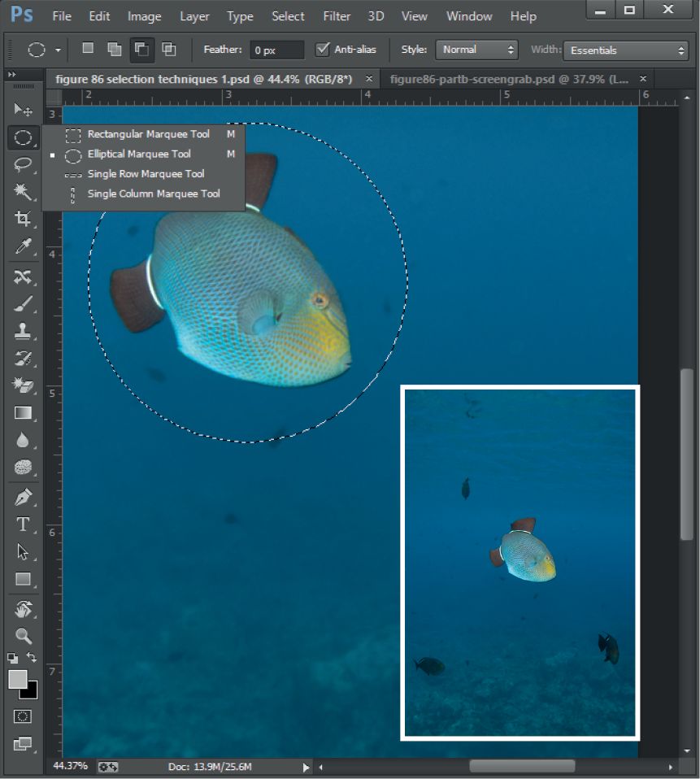Select the Lasso tool

pos(23,164)
